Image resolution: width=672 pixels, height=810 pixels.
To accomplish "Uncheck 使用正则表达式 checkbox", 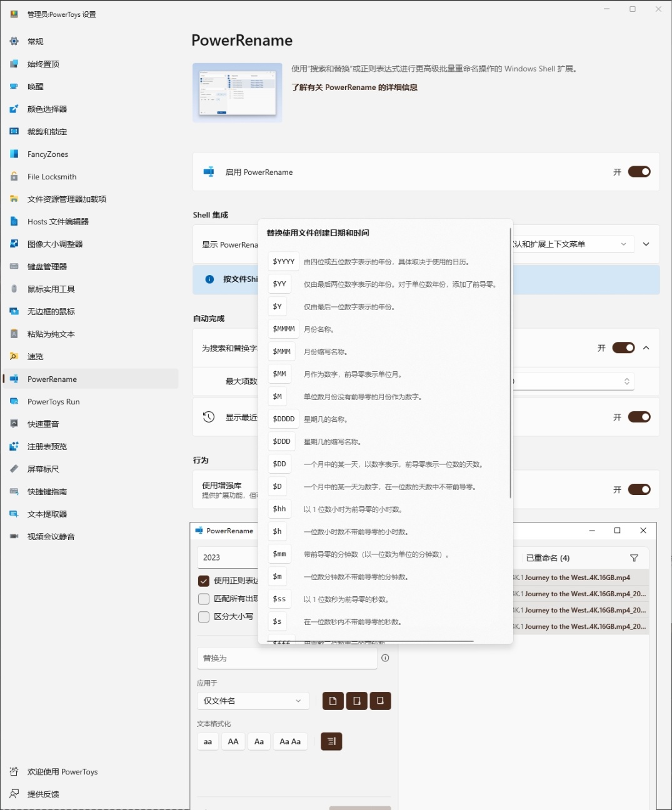I will pos(203,581).
